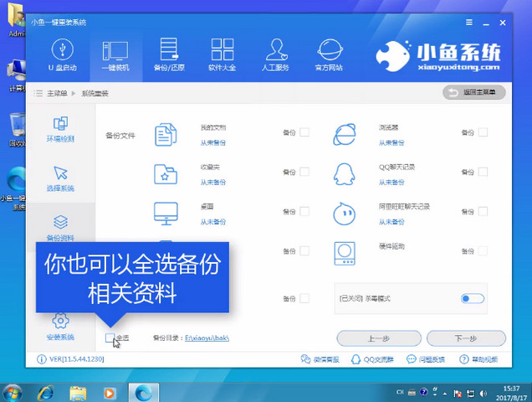Open Windows Start menu
This screenshot has height=402, width=532.
coord(13,391)
